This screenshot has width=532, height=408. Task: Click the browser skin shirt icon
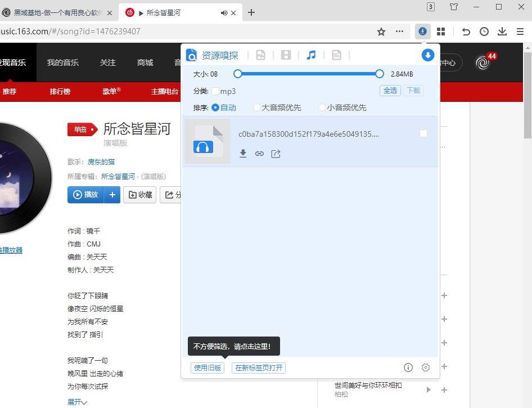pos(454,6)
